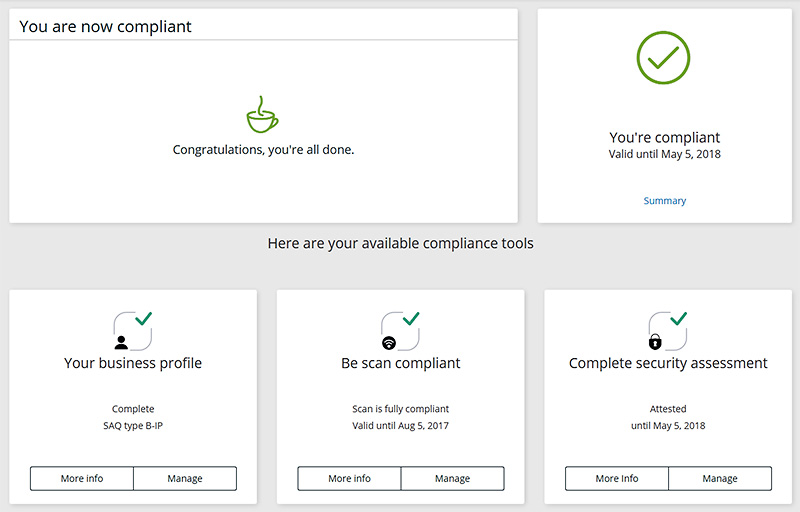Click the 'You are now compliant' header
Image resolution: width=800 pixels, height=512 pixels.
click(x=106, y=27)
